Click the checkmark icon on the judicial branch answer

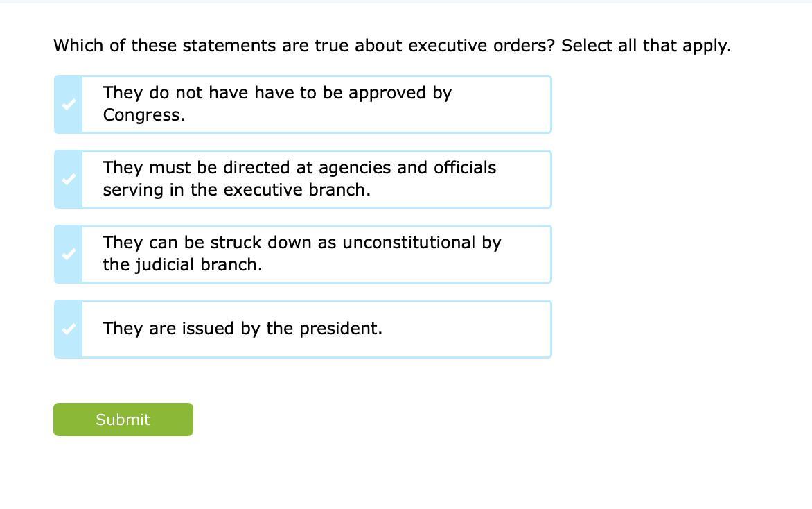tap(68, 254)
